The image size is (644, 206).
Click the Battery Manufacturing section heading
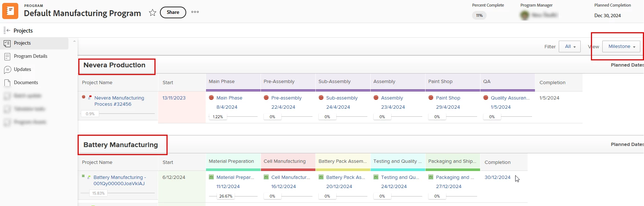click(x=120, y=145)
